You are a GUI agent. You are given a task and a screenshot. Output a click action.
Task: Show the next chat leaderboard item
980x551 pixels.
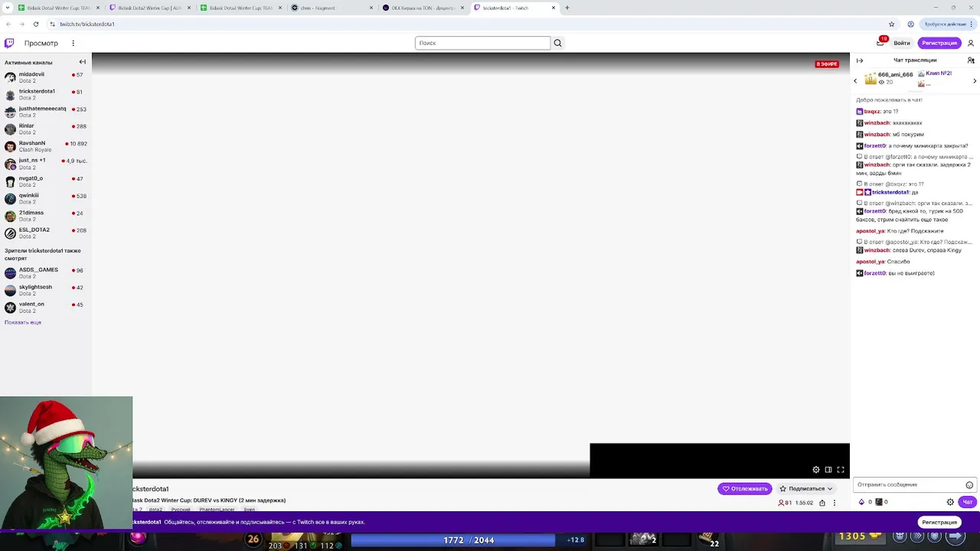[x=975, y=80]
